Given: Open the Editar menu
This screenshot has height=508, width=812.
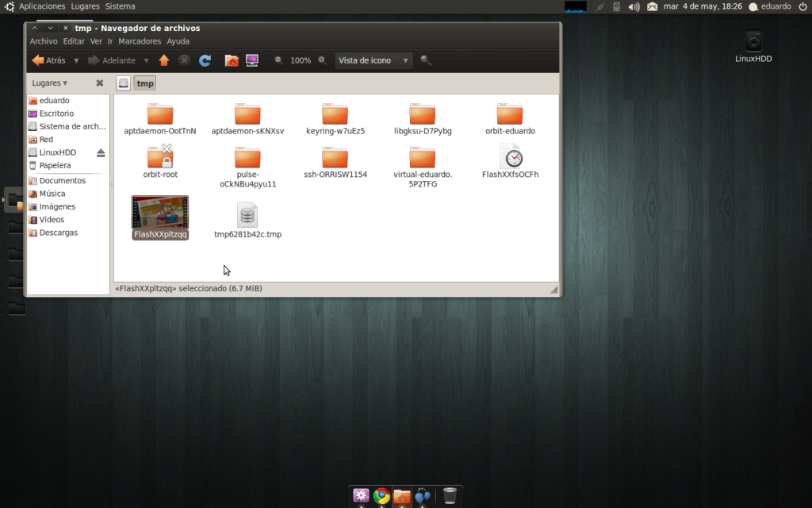Looking at the screenshot, I should (x=74, y=41).
